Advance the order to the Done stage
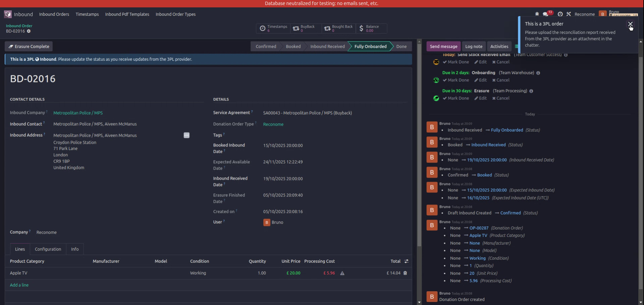This screenshot has height=305, width=644. pyautogui.click(x=401, y=46)
